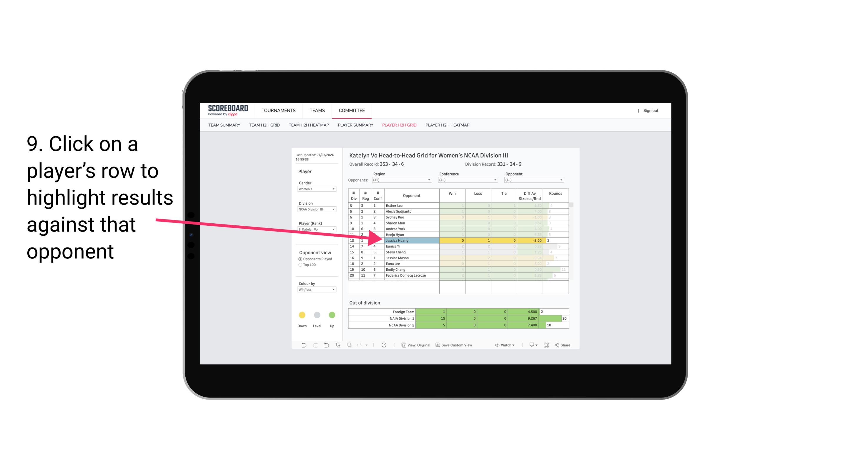Select Top 100 radio button
Image resolution: width=868 pixels, height=467 pixels.
point(300,265)
